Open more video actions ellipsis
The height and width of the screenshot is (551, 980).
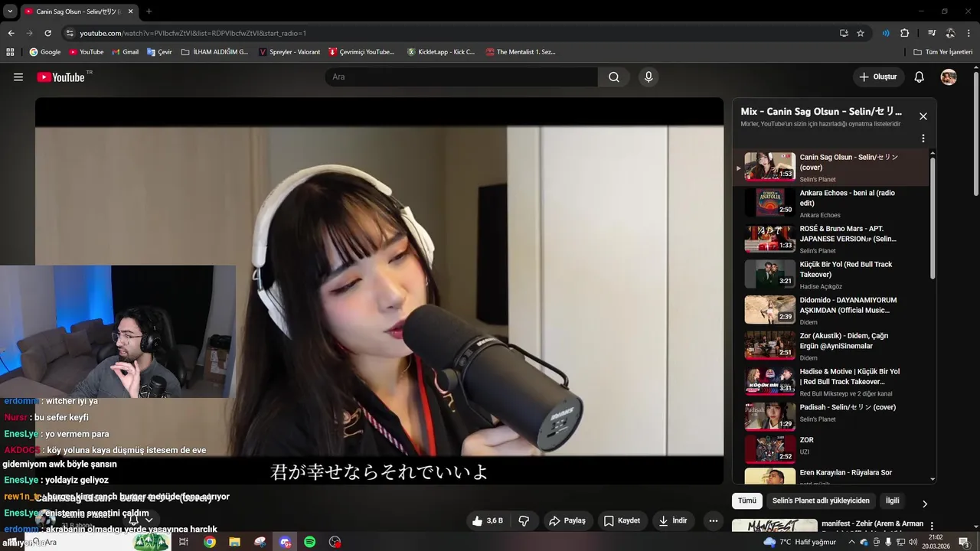tap(714, 520)
